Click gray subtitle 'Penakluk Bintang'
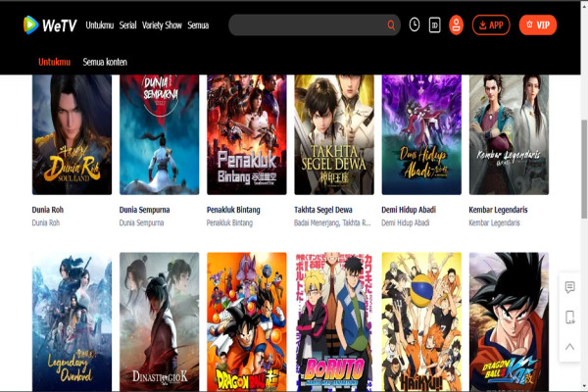Viewport: 588px width, 392px height. tap(229, 222)
